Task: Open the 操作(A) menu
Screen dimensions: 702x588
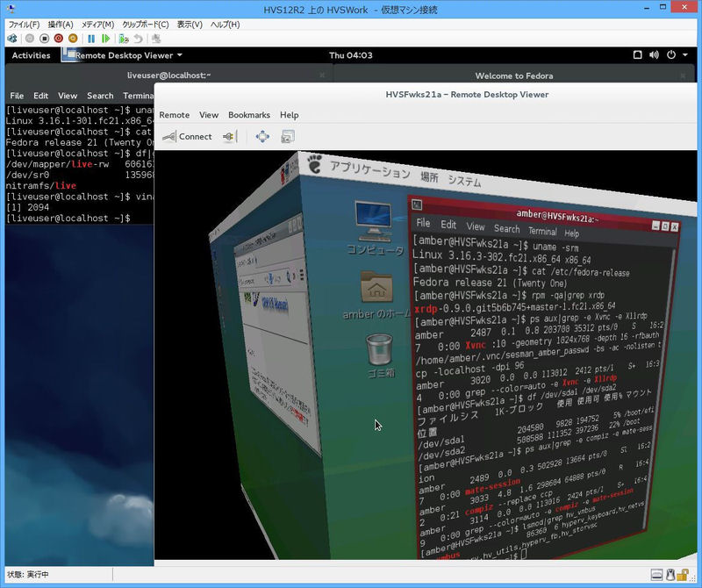Action: [x=61, y=25]
